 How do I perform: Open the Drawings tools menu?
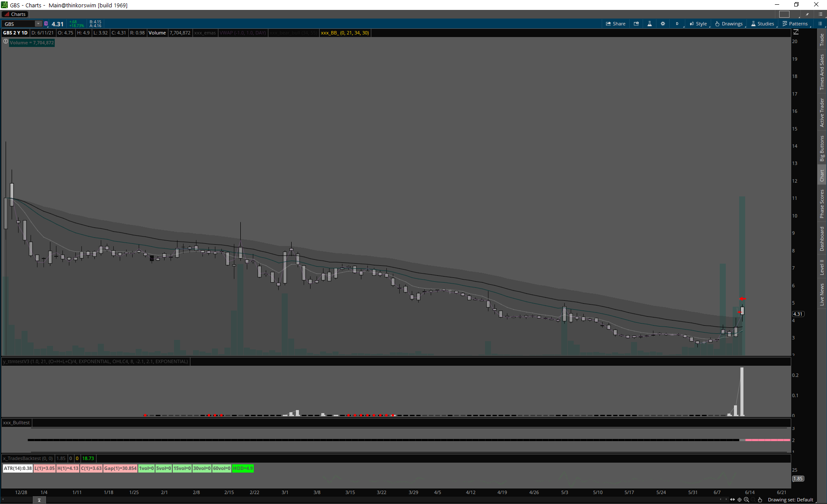click(729, 24)
